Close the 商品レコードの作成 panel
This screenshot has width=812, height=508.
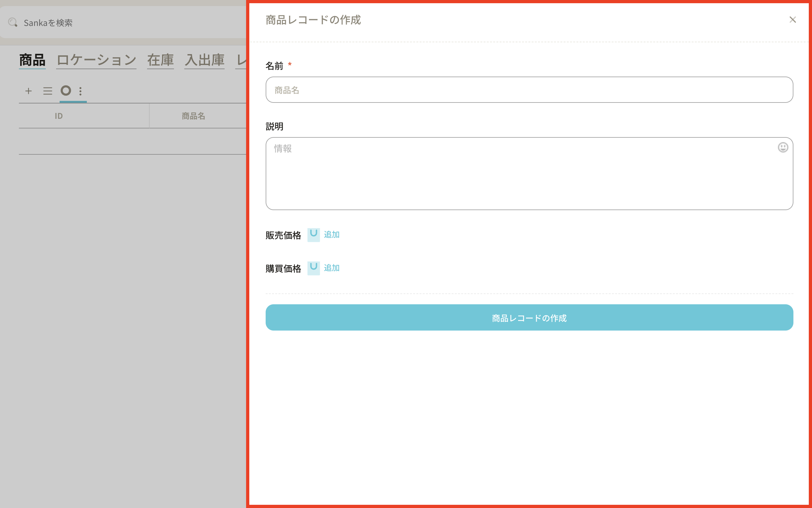tap(792, 20)
